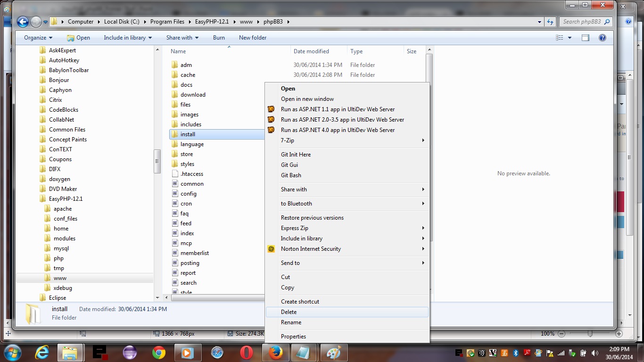
Task: Select the .htaccess file
Action: pos(192,174)
